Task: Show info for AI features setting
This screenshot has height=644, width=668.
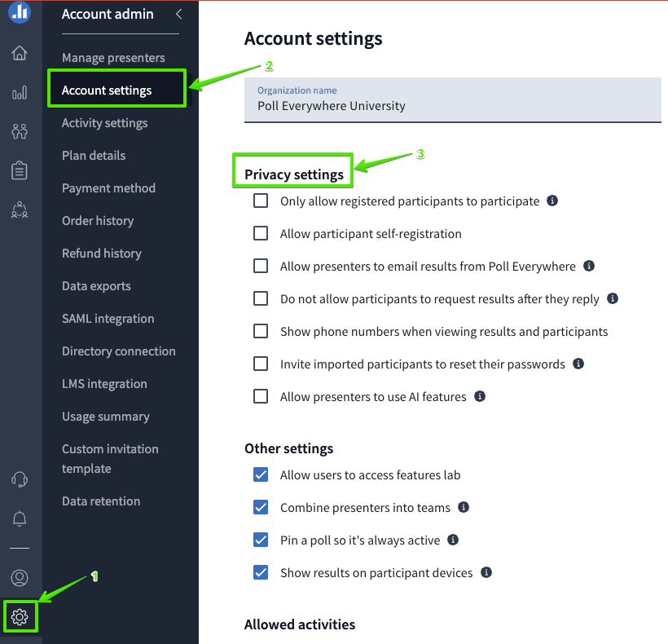Action: click(x=480, y=396)
